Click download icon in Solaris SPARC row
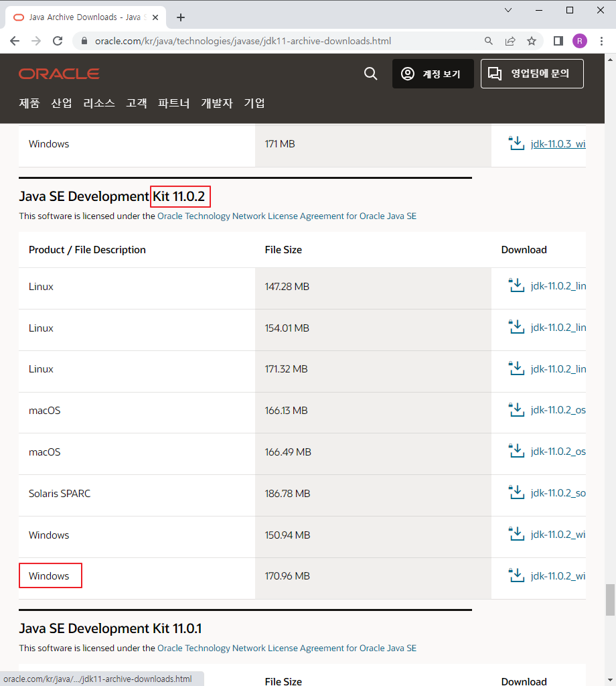 (x=516, y=492)
